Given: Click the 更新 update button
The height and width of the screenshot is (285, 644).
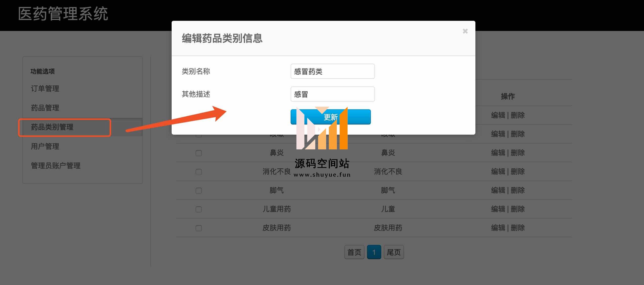Looking at the screenshot, I should click(330, 117).
